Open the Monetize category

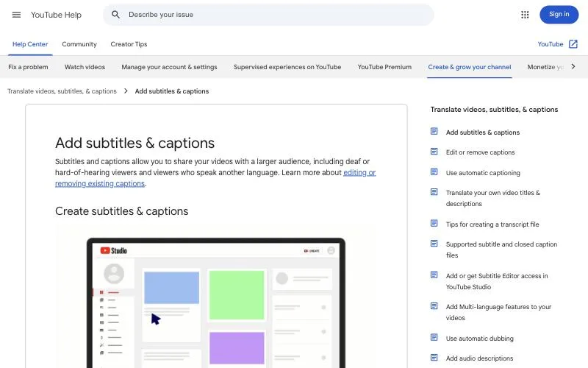coord(545,67)
